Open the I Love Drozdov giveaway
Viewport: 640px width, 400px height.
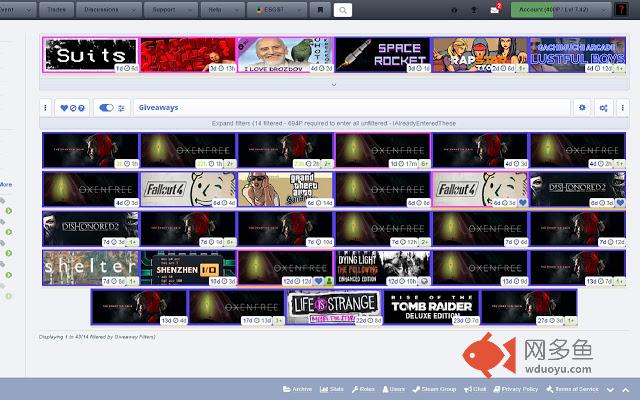[x=285, y=55]
